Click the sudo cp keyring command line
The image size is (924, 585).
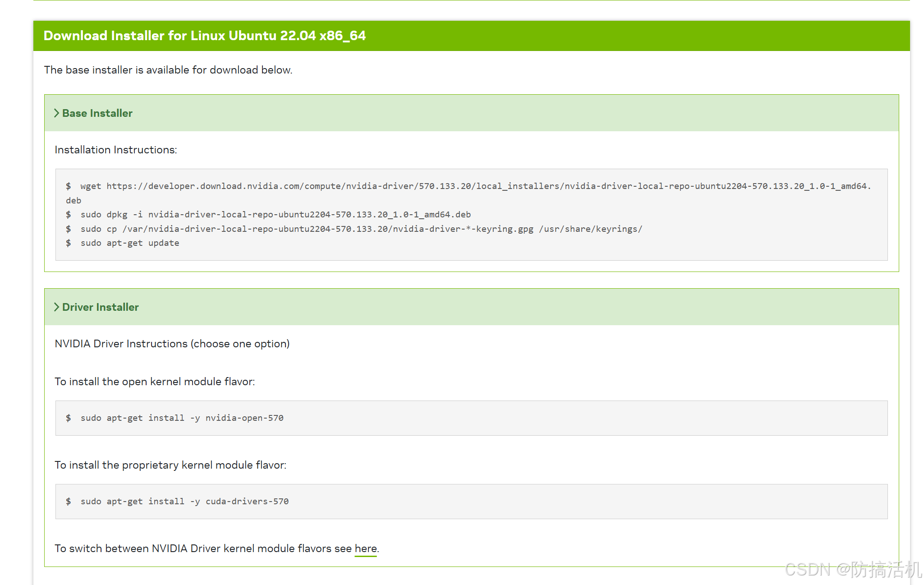(361, 229)
